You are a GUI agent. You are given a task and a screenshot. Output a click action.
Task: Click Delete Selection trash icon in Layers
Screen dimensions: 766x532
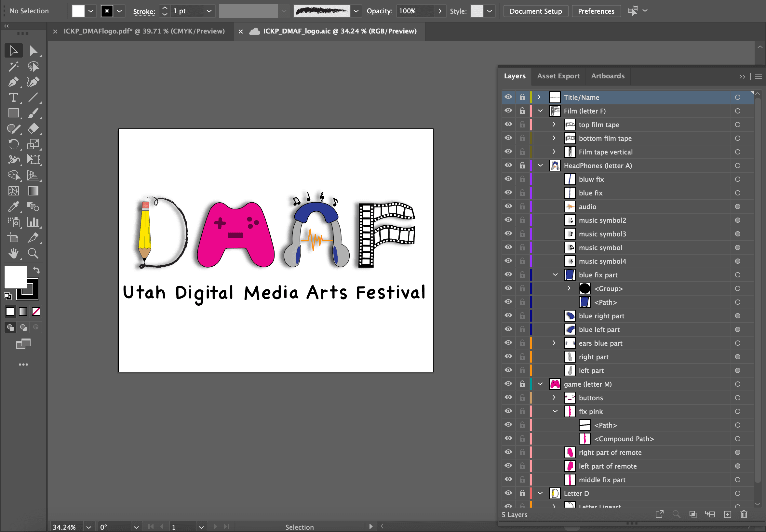coord(744,514)
